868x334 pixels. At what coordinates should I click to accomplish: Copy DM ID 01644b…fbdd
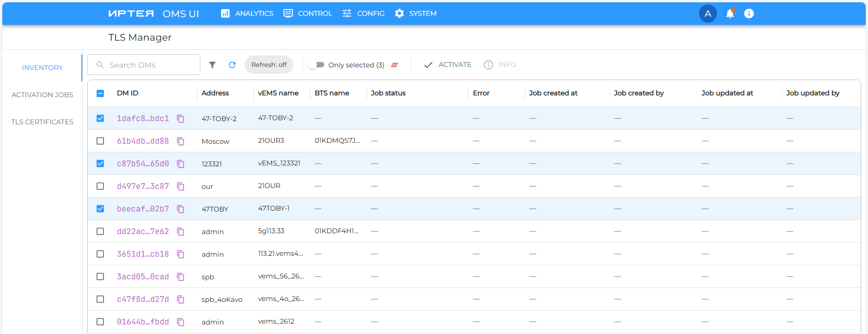tap(180, 322)
